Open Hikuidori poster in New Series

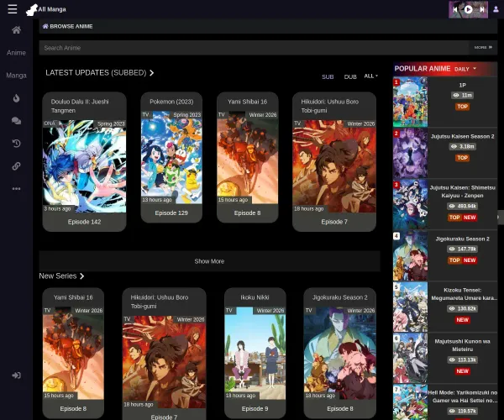tap(165, 362)
